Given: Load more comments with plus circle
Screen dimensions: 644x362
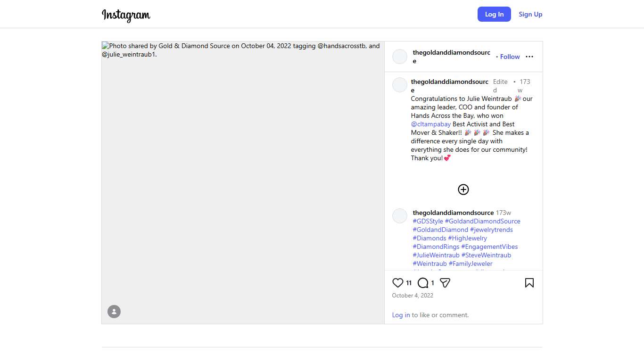Looking at the screenshot, I should tap(463, 189).
